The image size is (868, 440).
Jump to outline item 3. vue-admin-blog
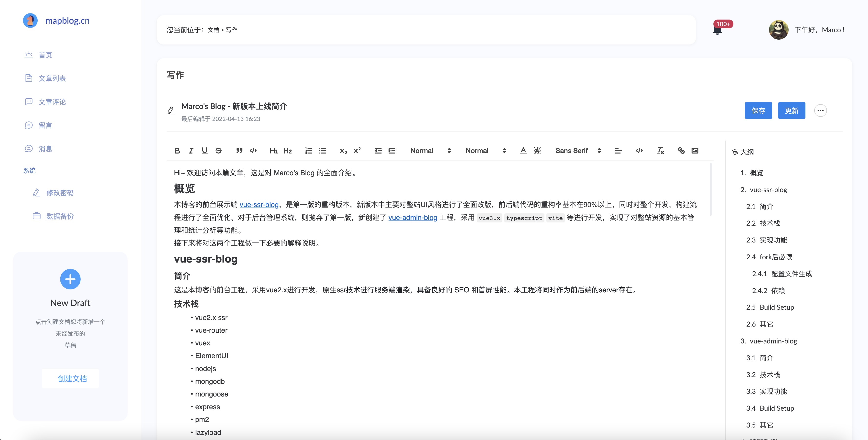[769, 341]
